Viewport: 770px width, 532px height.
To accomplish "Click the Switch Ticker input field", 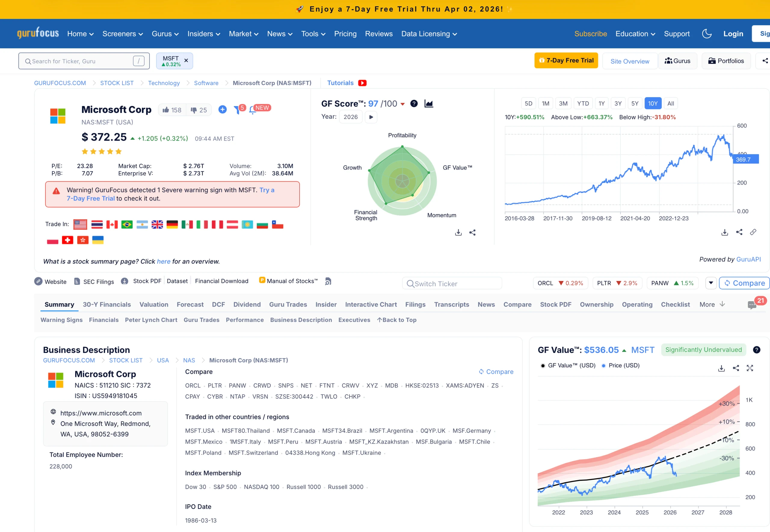I will click(452, 284).
